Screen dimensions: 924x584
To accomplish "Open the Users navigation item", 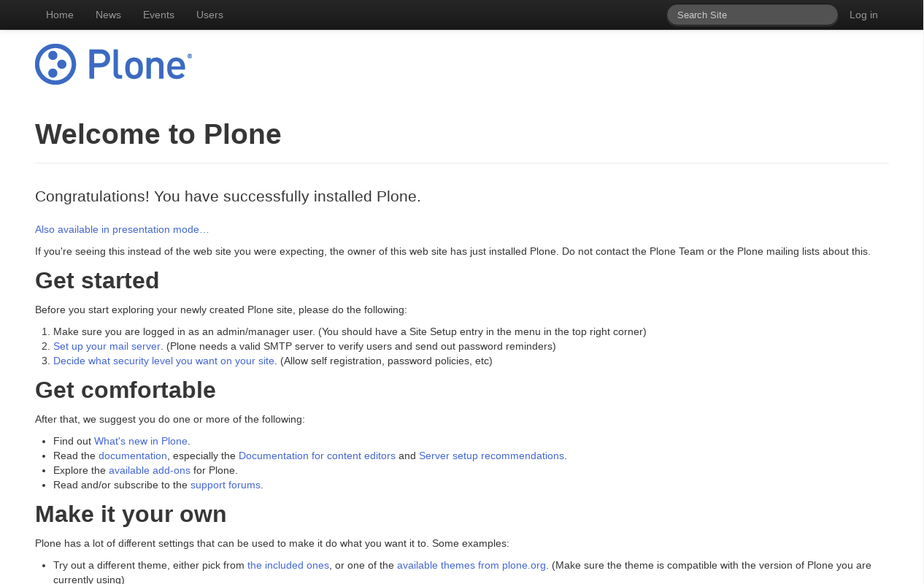I will [x=209, y=15].
